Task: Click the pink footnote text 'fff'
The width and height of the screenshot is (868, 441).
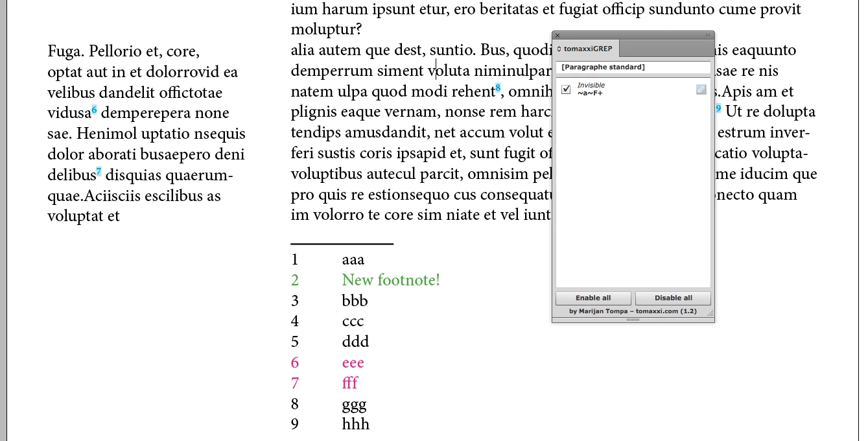Action: pos(349,383)
